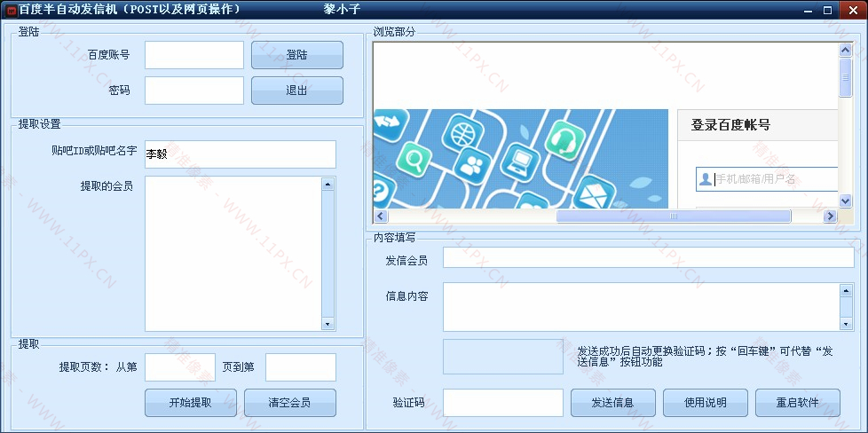
Task: Start extraction with the 开始提取 button
Action: [x=190, y=403]
